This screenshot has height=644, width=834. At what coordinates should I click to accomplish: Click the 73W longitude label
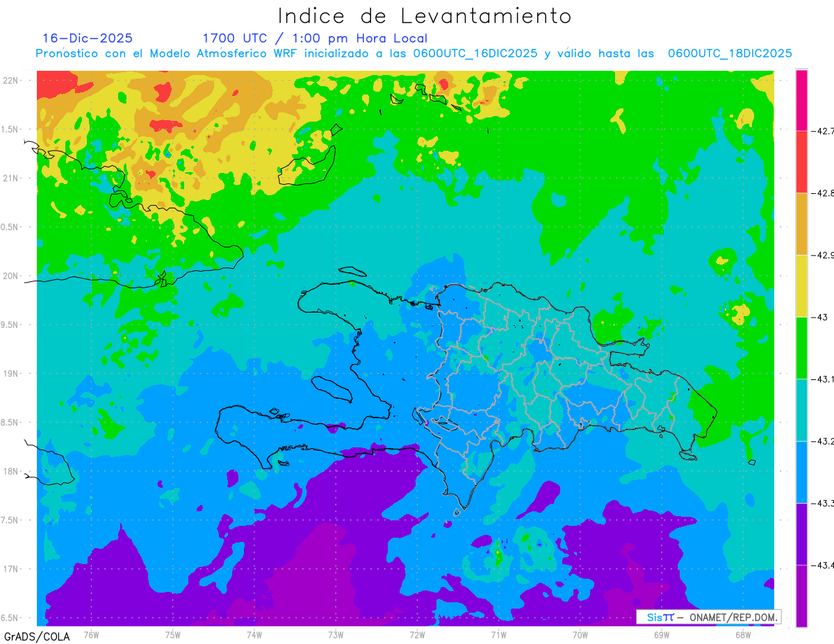(336, 634)
